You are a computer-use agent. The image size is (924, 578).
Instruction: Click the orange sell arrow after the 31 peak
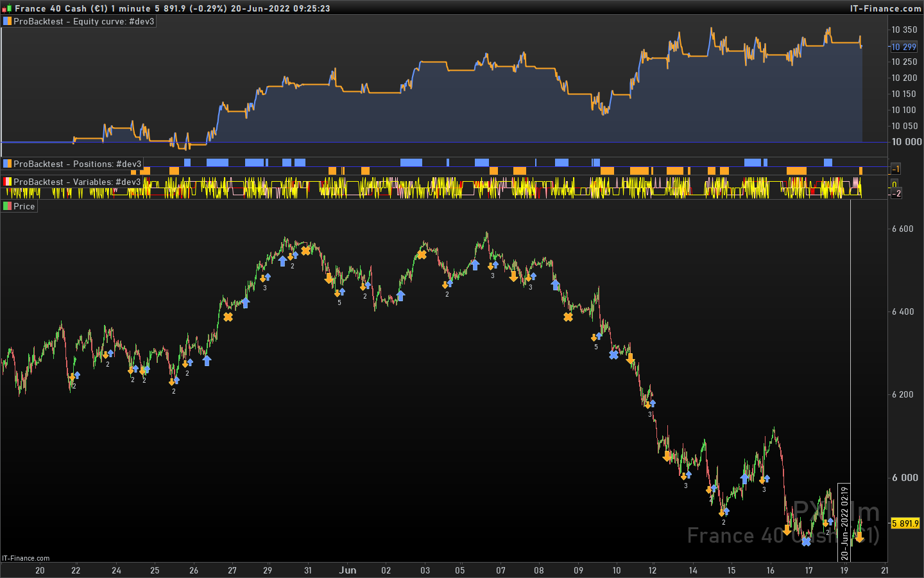(329, 278)
